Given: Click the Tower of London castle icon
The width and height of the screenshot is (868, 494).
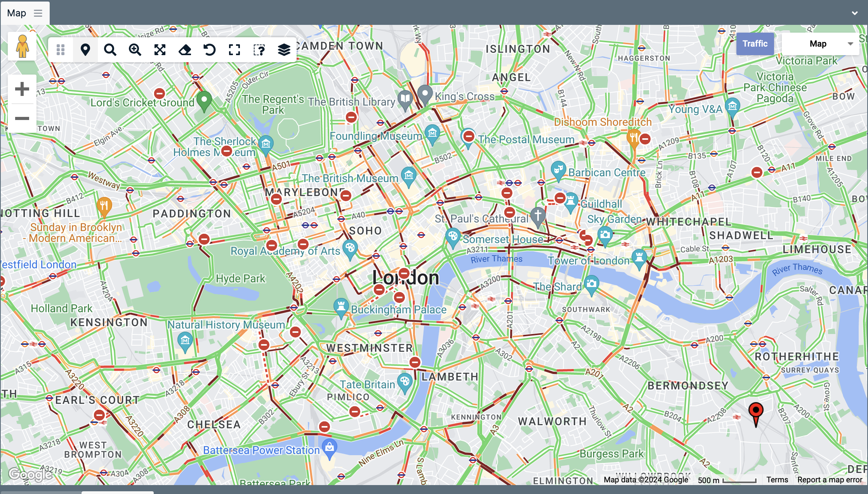Looking at the screenshot, I should pyautogui.click(x=639, y=259).
